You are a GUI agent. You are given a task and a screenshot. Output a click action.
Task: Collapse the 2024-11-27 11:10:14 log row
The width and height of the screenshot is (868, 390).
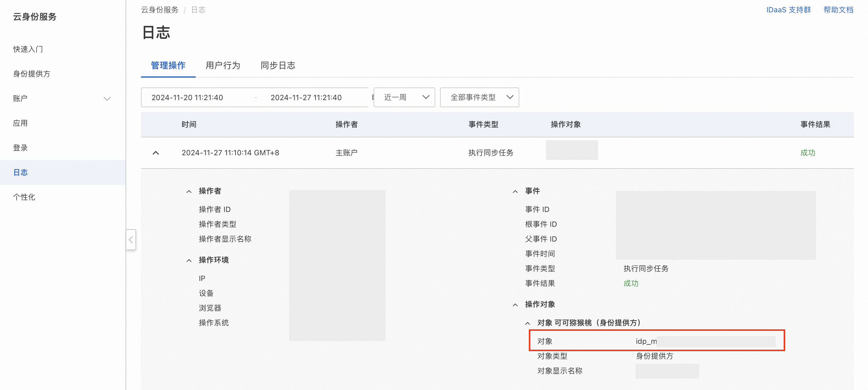pyautogui.click(x=156, y=153)
